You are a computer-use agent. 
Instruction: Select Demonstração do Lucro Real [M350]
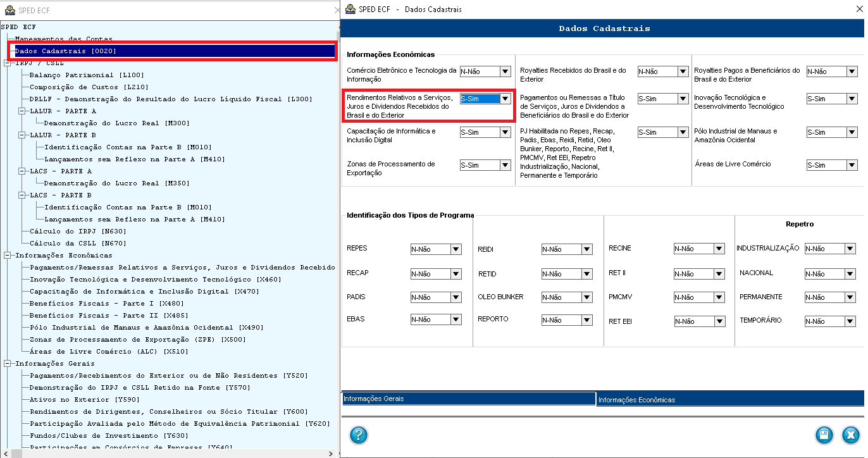coord(116,183)
